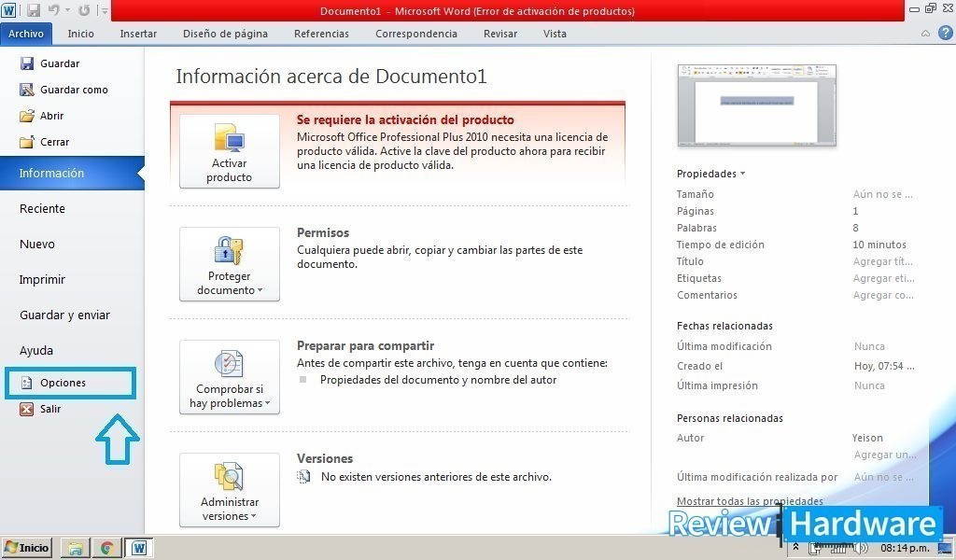This screenshot has height=560, width=956.
Task: Open file explorer from the taskbar
Action: coord(76,548)
